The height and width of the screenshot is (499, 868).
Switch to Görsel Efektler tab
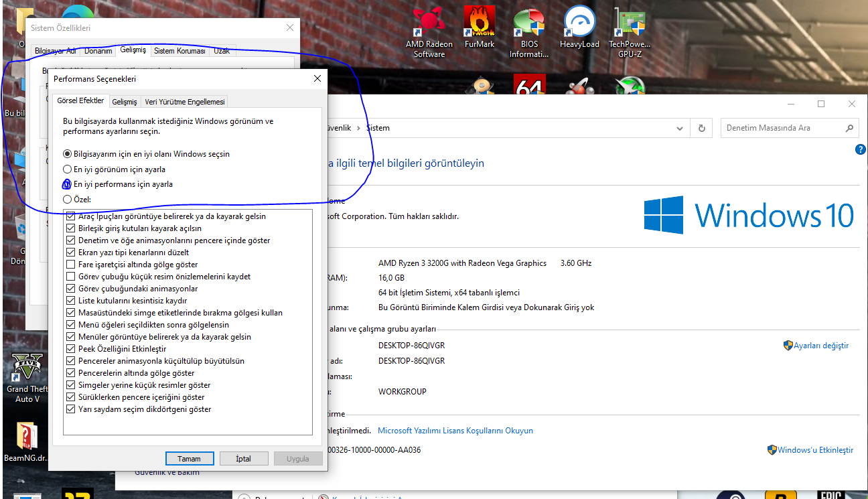tap(80, 100)
